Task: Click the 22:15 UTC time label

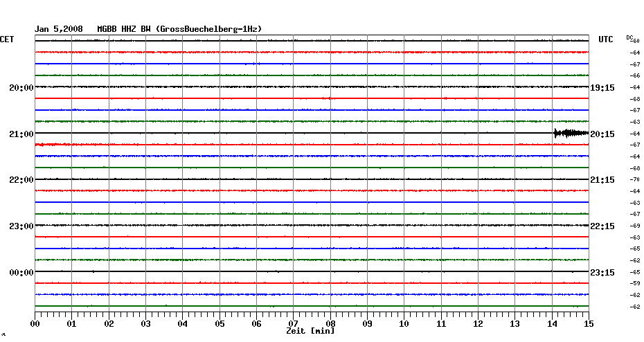Action: point(602,226)
